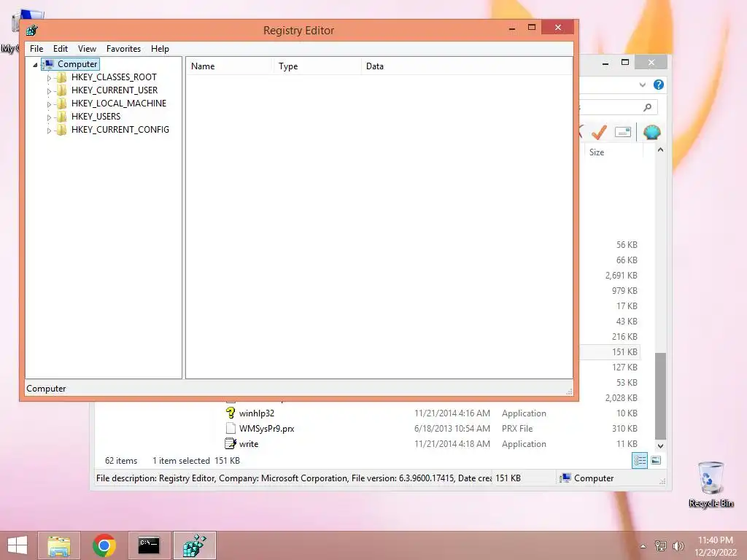
Task: Select the write application file
Action: pyautogui.click(x=249, y=444)
